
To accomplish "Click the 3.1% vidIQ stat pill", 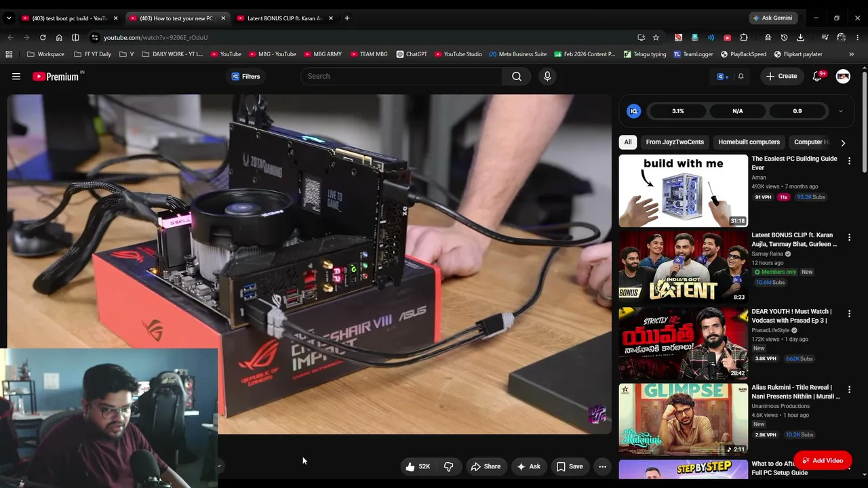I will pyautogui.click(x=678, y=111).
